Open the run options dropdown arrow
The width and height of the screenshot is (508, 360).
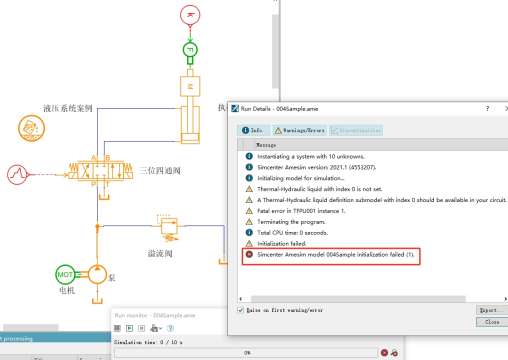tap(160, 329)
